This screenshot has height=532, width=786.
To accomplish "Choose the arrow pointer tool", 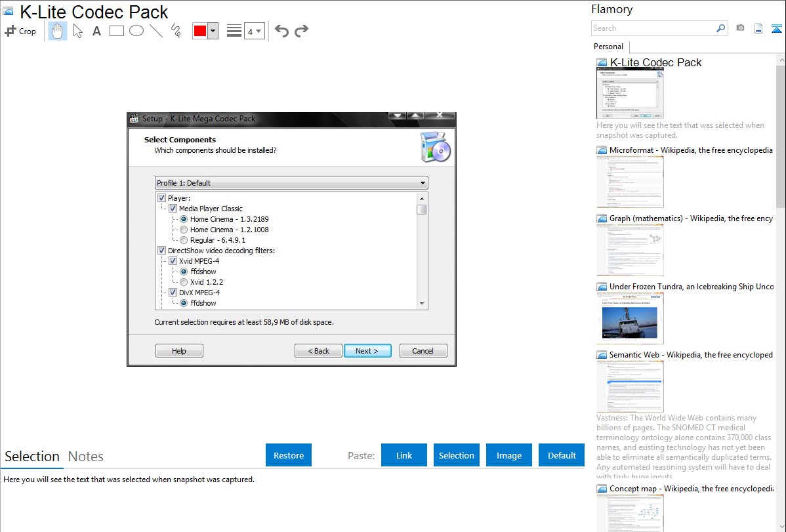I will pyautogui.click(x=77, y=31).
